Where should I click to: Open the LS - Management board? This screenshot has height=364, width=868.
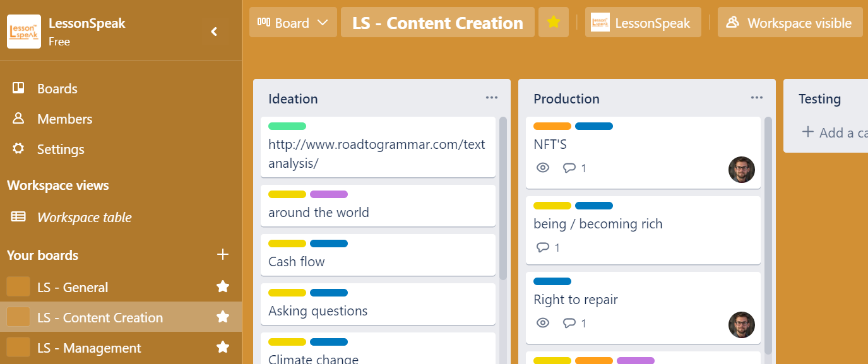click(x=89, y=348)
